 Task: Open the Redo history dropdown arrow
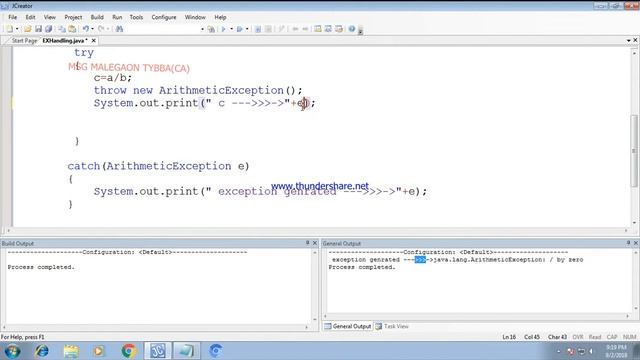pyautogui.click(x=108, y=29)
